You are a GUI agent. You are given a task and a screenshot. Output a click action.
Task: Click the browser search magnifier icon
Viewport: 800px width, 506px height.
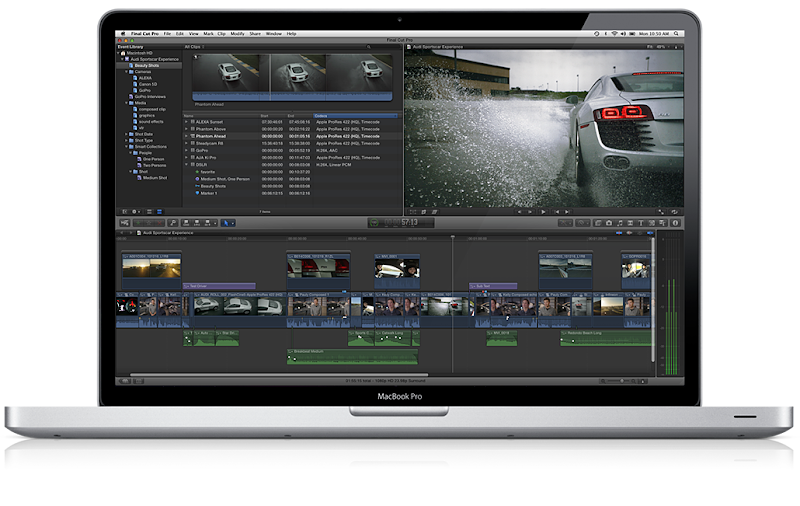point(368,47)
